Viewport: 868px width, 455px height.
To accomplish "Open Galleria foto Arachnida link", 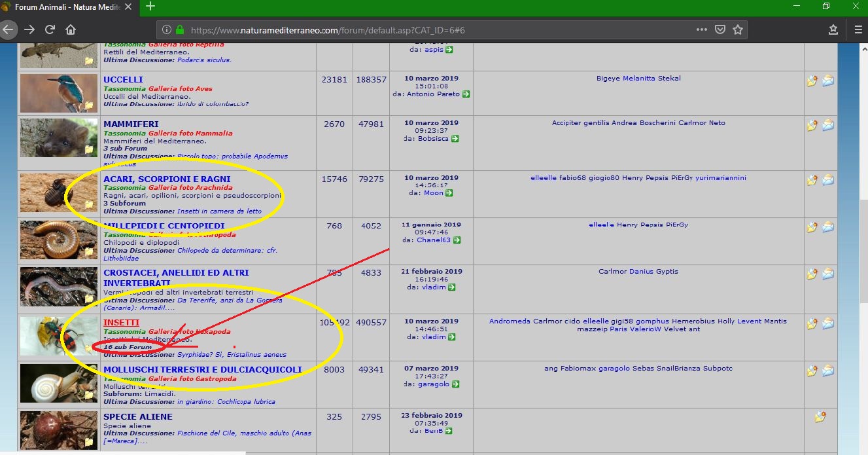I will [x=190, y=188].
